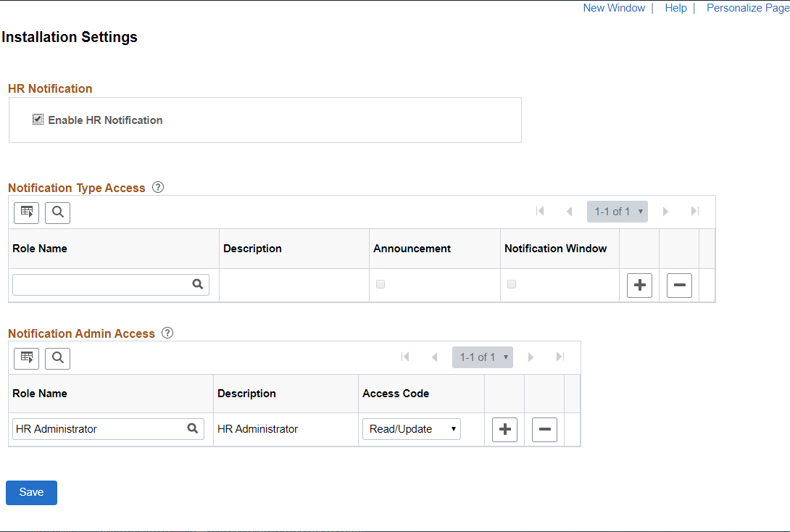Image resolution: width=790 pixels, height=532 pixels.
Task: Go to next row in Notification Type Access
Action: 665,212
